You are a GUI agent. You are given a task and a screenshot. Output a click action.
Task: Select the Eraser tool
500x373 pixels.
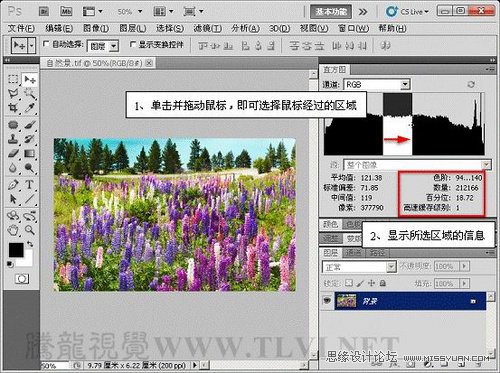point(13,153)
